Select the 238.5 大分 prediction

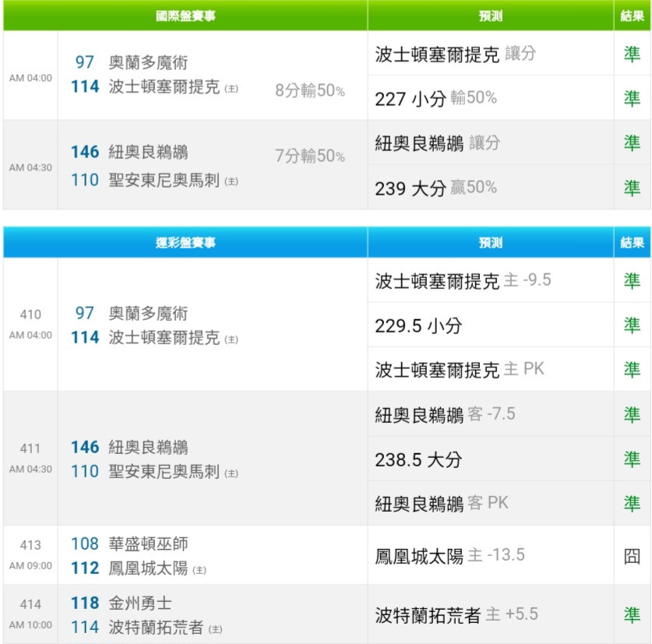coord(418,459)
